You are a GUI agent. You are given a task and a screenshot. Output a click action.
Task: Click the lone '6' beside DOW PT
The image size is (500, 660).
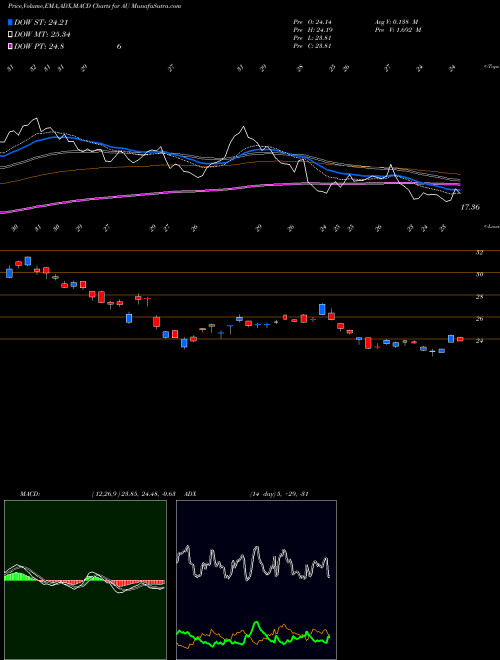119,46
